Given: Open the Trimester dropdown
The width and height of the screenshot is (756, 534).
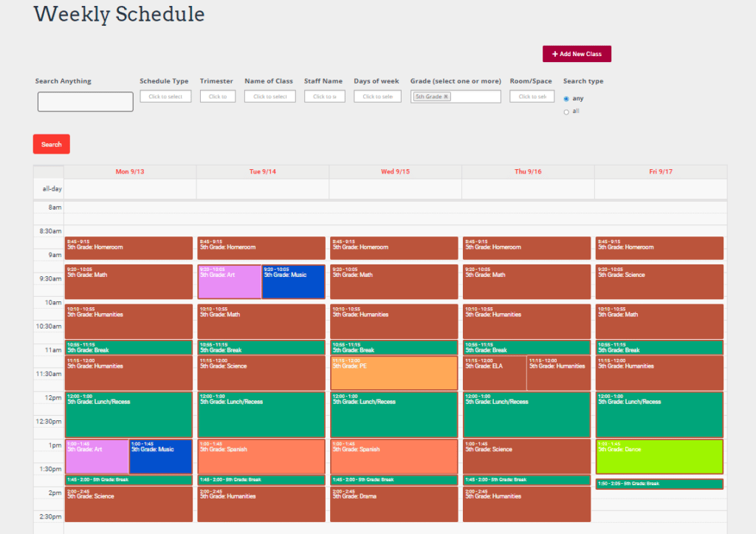Looking at the screenshot, I should point(218,97).
